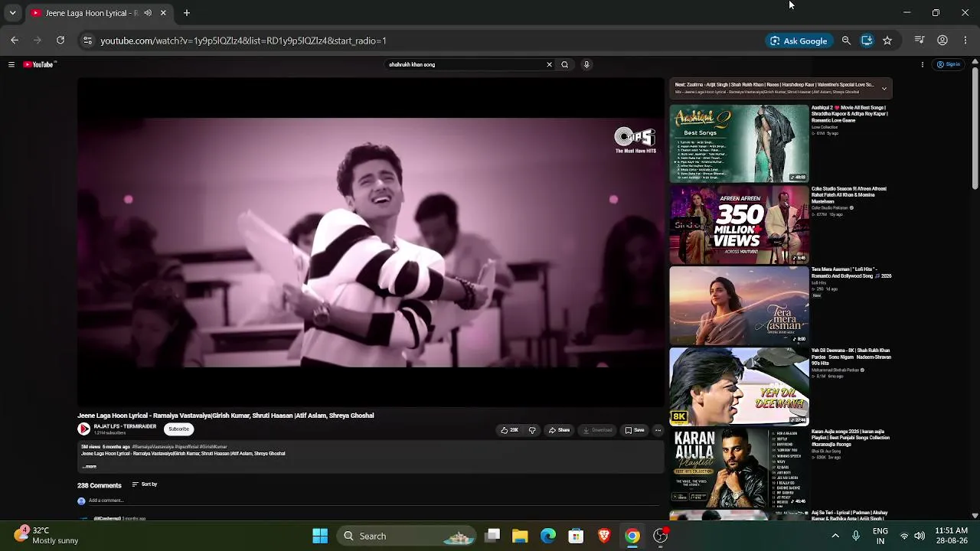Open File Explorer from the taskbar

[x=520, y=536]
